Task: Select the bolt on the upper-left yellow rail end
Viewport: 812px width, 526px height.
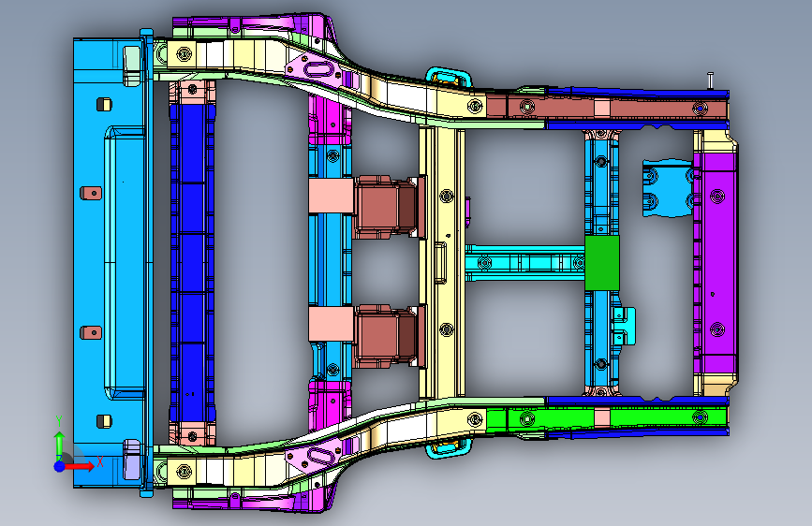Action: 185,53
